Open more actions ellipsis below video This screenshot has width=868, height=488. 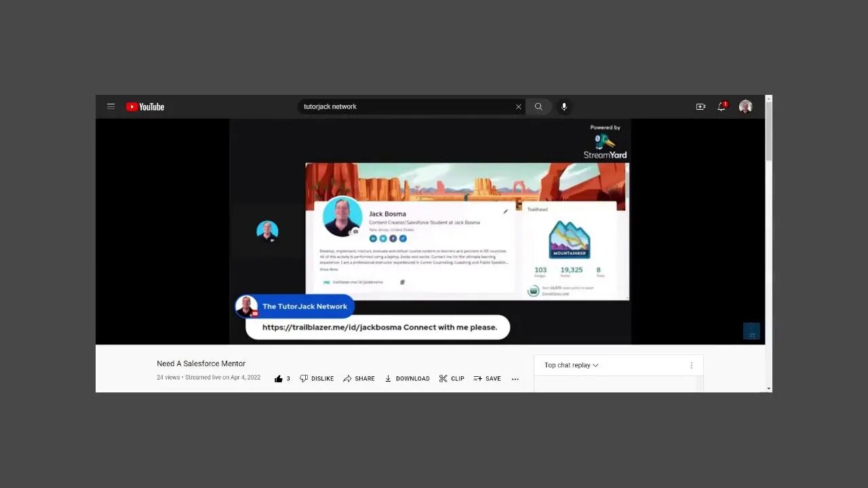[515, 379]
